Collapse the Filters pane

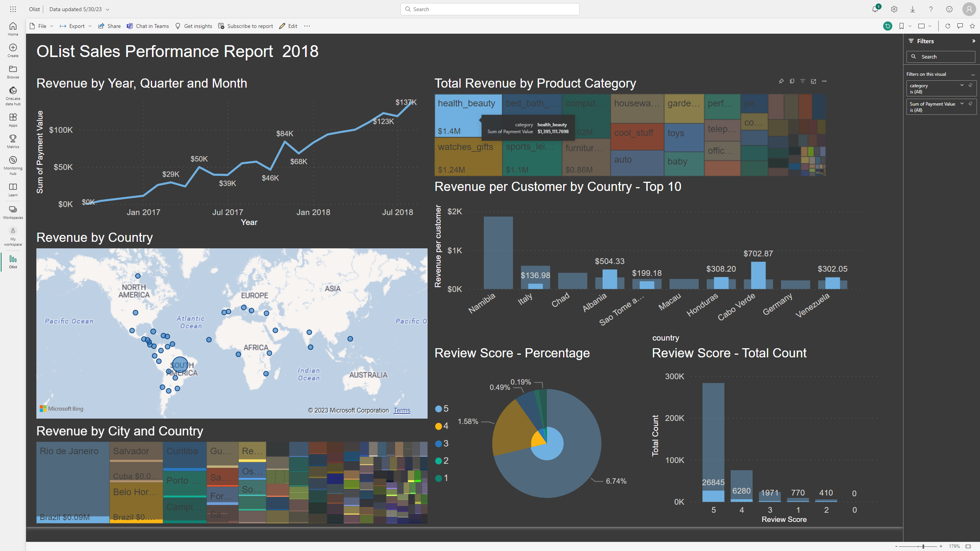click(x=973, y=41)
